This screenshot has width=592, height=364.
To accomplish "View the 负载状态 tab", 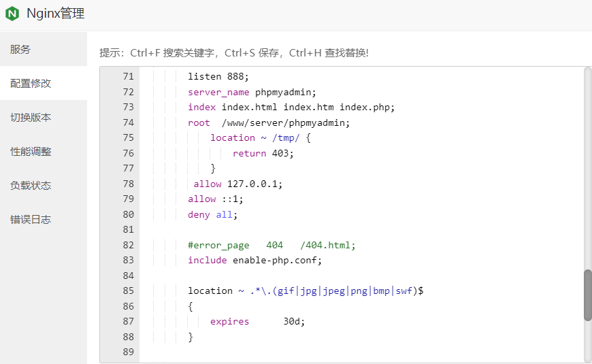I will pos(44,185).
